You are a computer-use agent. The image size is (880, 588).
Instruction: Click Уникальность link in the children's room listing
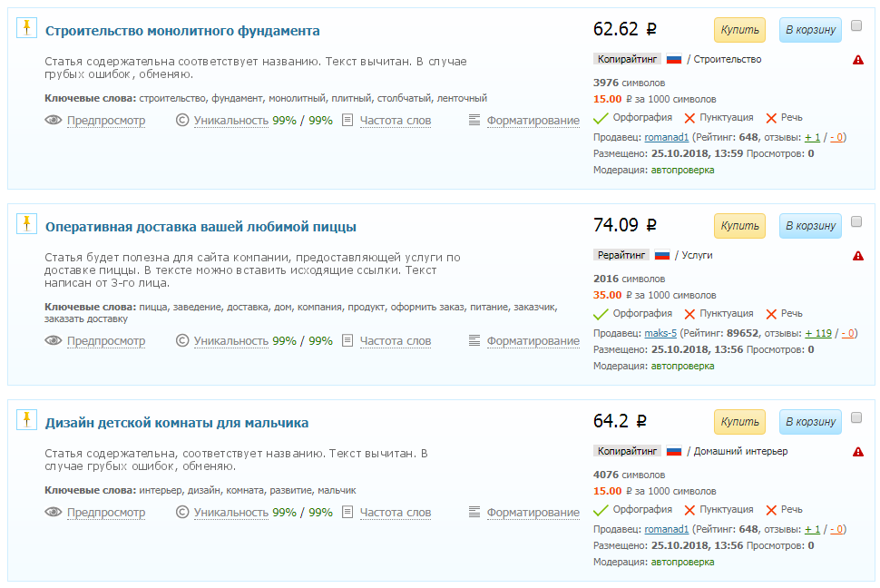click(231, 512)
